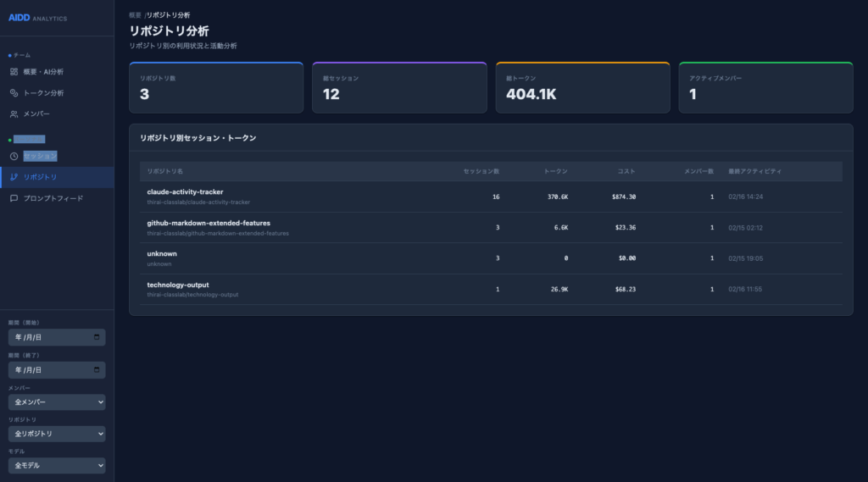Open the トークン分析 menu item

click(x=43, y=93)
